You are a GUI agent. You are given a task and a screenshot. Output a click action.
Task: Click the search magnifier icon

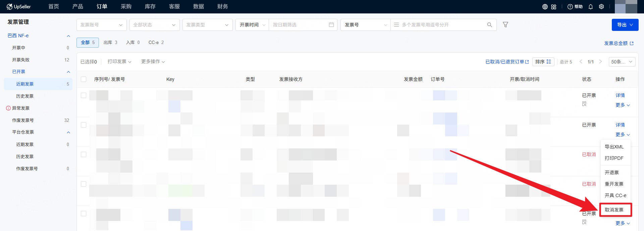(x=489, y=25)
